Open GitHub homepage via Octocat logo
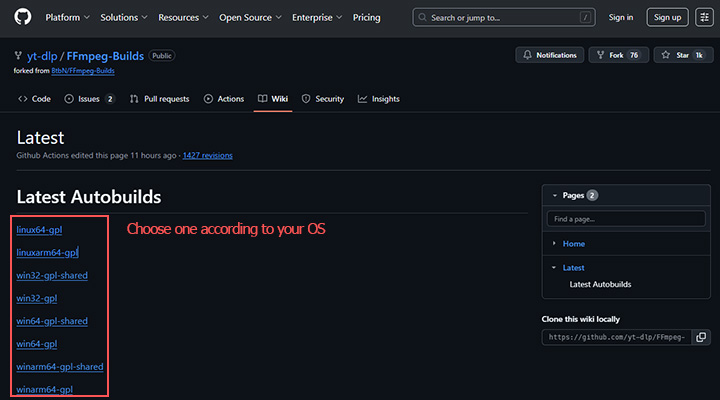Screen dimensions: 720x400 click(22, 17)
